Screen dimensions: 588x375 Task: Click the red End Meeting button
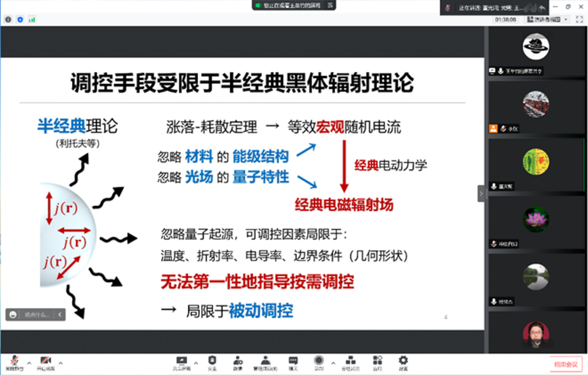point(566,364)
